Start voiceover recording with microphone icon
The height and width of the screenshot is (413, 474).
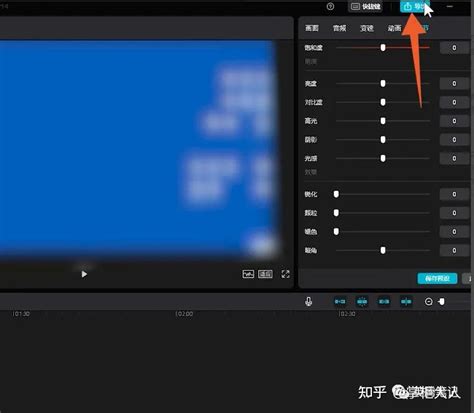click(x=309, y=301)
